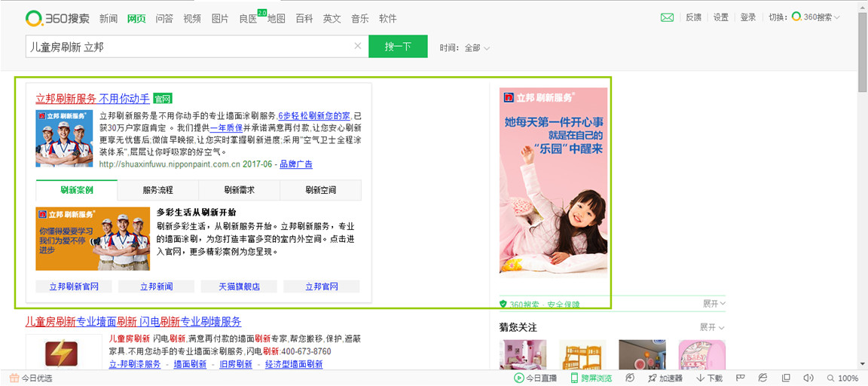This screenshot has width=868, height=386.
Task: Open the 品牌广告 link
Action: coord(296,164)
